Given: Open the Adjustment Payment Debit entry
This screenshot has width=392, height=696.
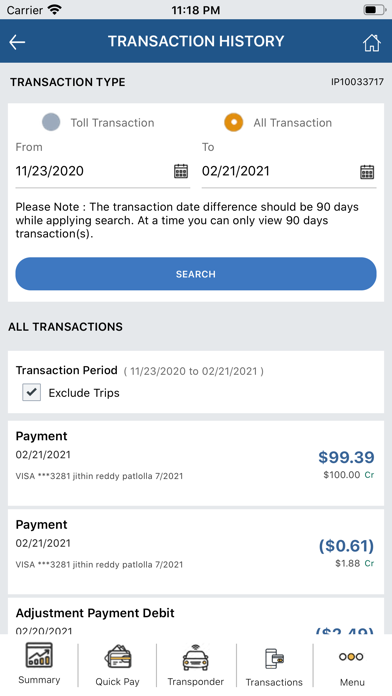Looking at the screenshot, I should pyautogui.click(x=196, y=616).
